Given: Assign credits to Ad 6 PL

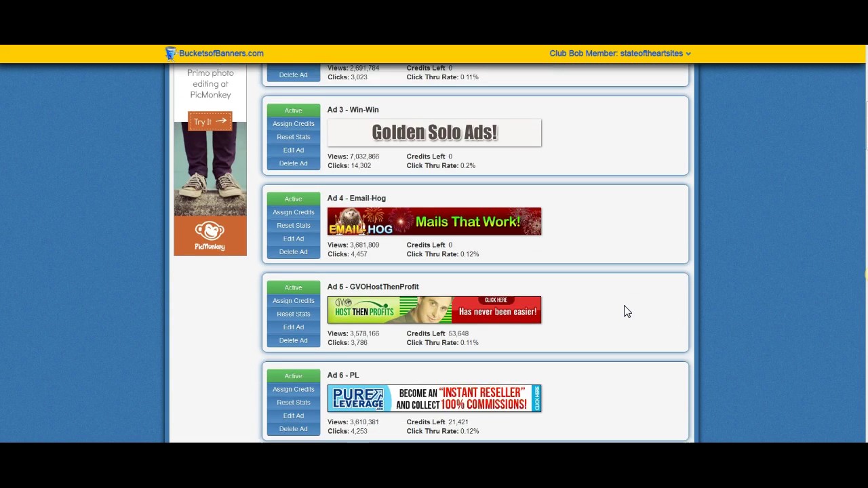Looking at the screenshot, I should [294, 389].
